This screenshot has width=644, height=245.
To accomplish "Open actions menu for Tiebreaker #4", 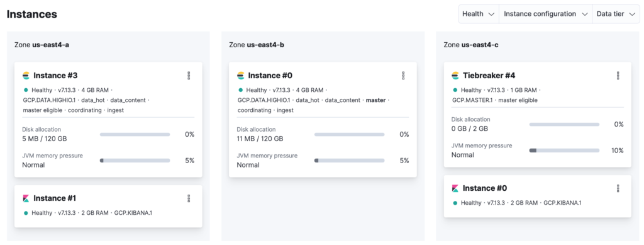I will coord(618,75).
